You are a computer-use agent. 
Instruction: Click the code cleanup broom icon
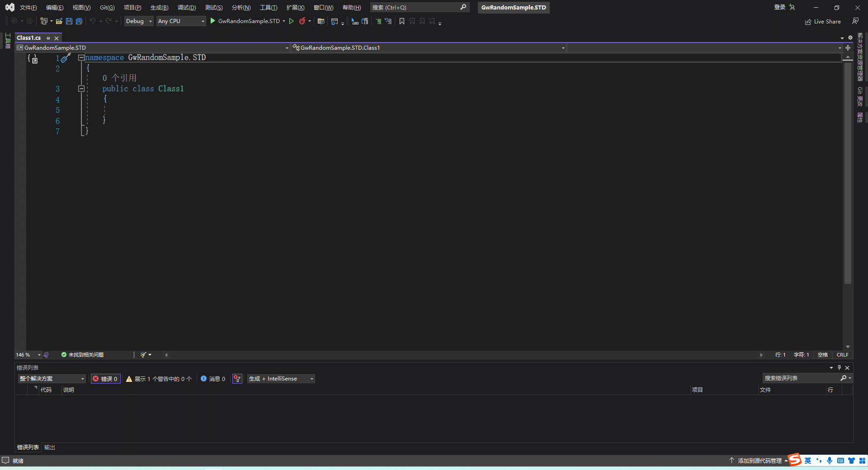tap(143, 355)
